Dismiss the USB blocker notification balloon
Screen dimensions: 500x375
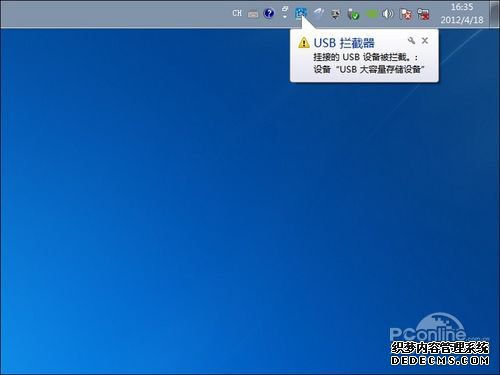tap(425, 41)
